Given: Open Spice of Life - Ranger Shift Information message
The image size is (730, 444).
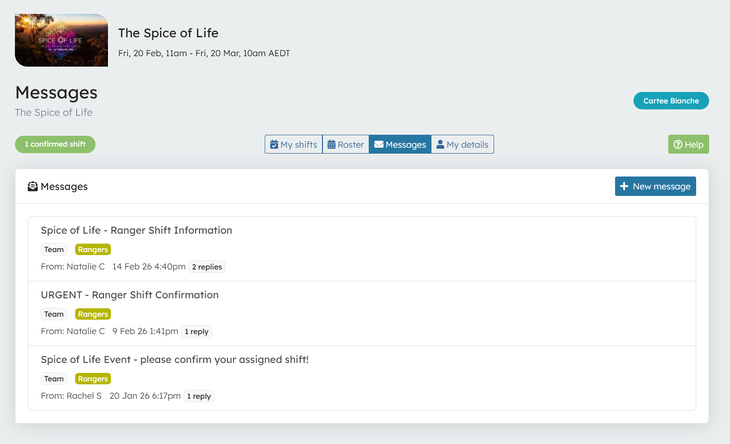Looking at the screenshot, I should pyautogui.click(x=136, y=230).
